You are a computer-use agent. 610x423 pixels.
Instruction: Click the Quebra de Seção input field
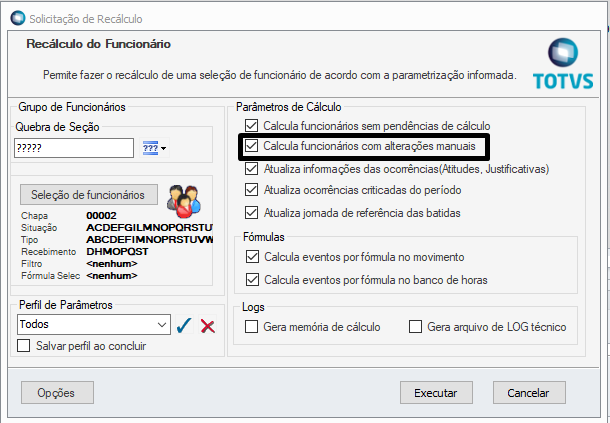tap(74, 148)
